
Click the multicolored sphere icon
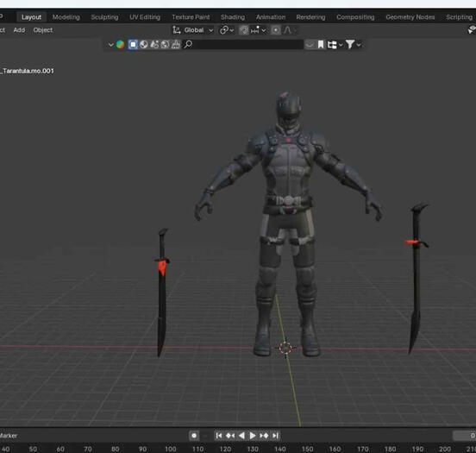(x=120, y=45)
